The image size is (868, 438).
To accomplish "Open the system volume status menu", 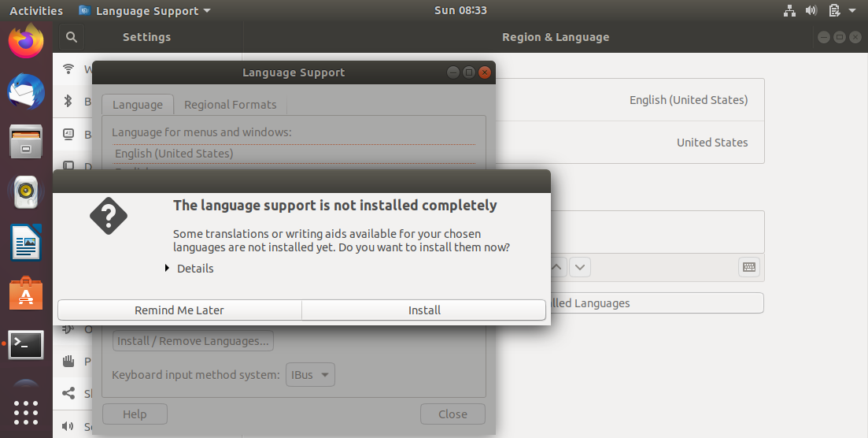I will pyautogui.click(x=811, y=11).
